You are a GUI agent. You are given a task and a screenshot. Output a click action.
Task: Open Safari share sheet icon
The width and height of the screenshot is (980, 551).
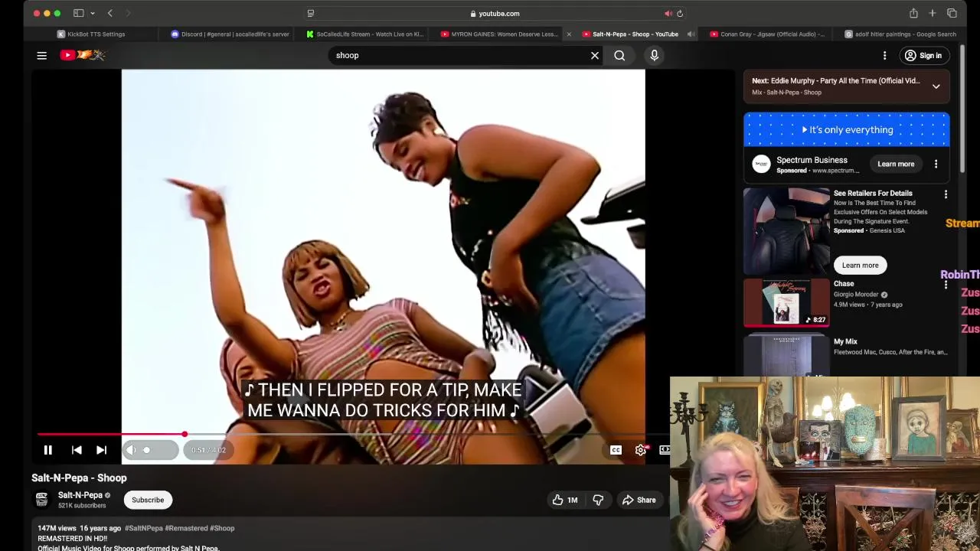913,13
